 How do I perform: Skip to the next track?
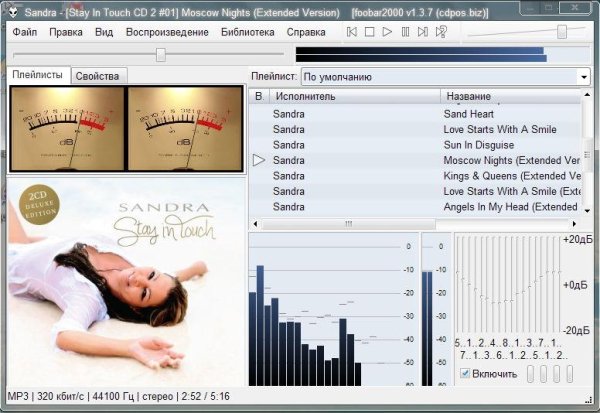pos(422,32)
